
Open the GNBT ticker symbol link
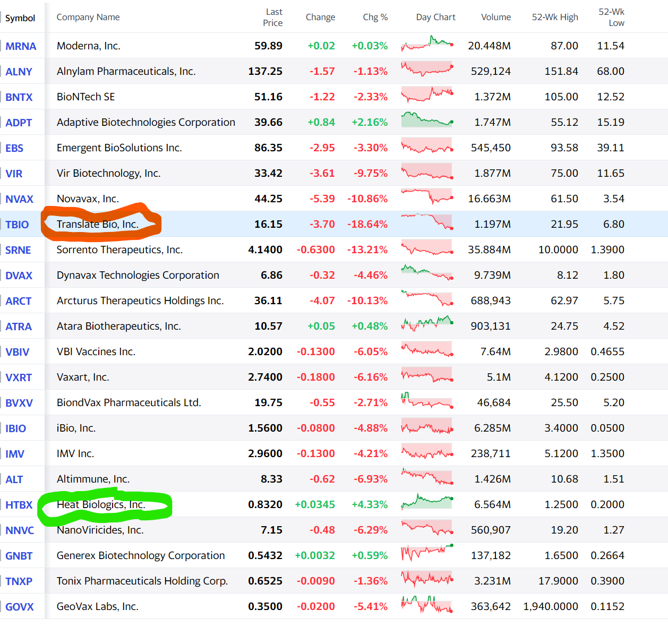click(19, 556)
